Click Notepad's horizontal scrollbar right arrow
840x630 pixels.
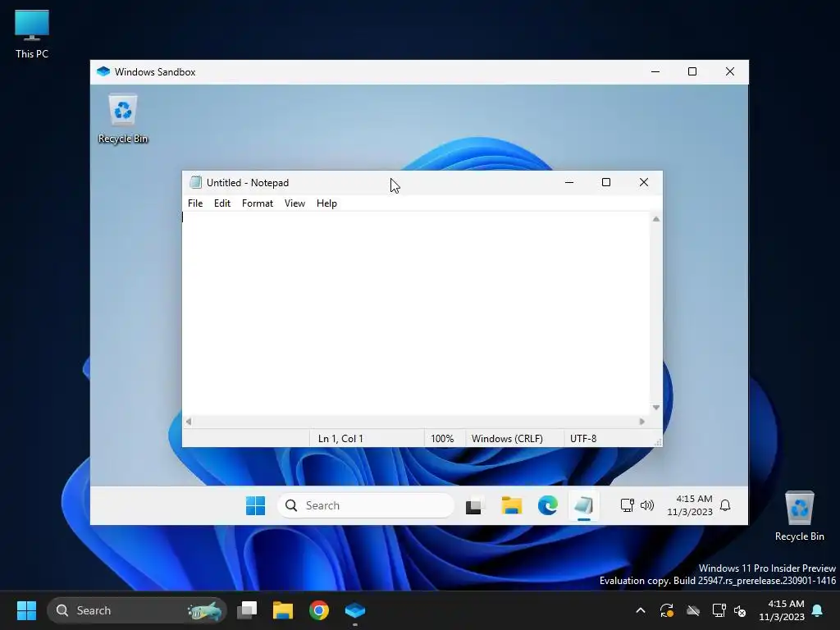[641, 422]
